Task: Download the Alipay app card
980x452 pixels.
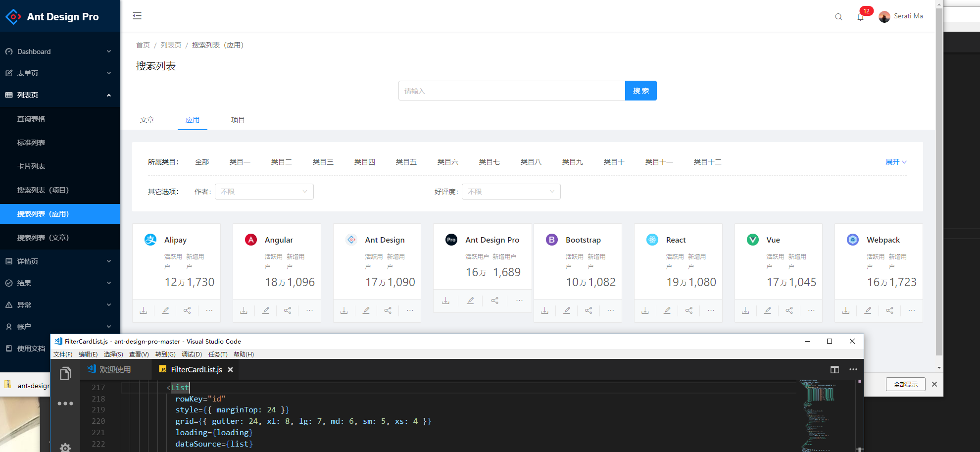Action: click(x=144, y=310)
